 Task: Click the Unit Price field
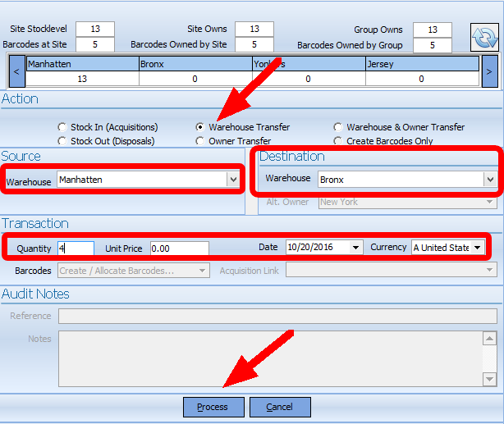pos(179,248)
